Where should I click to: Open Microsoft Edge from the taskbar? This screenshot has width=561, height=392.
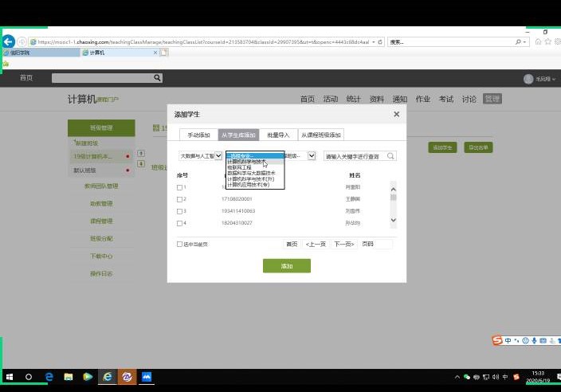48,376
